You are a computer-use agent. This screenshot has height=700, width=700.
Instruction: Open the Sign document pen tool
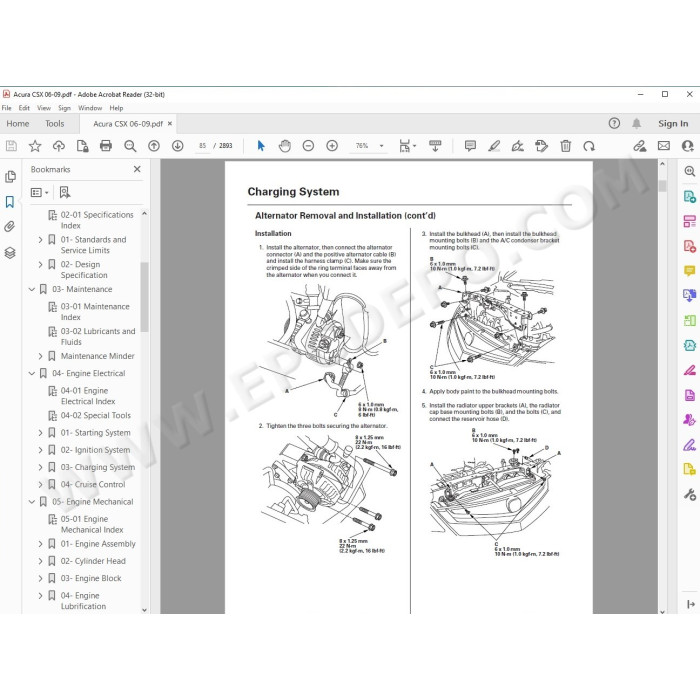(518, 146)
